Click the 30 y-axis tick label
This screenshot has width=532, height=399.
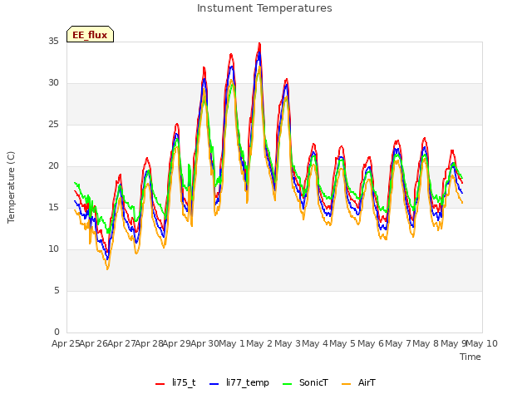click(x=53, y=83)
